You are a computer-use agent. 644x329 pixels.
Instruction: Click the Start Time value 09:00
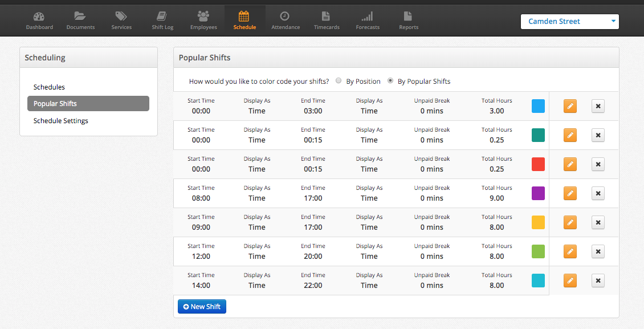201,227
